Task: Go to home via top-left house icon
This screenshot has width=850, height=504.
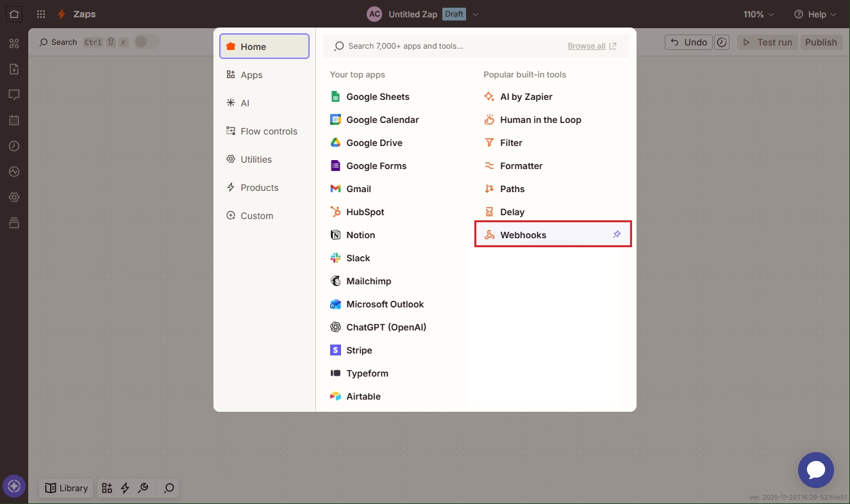Action: pyautogui.click(x=14, y=14)
